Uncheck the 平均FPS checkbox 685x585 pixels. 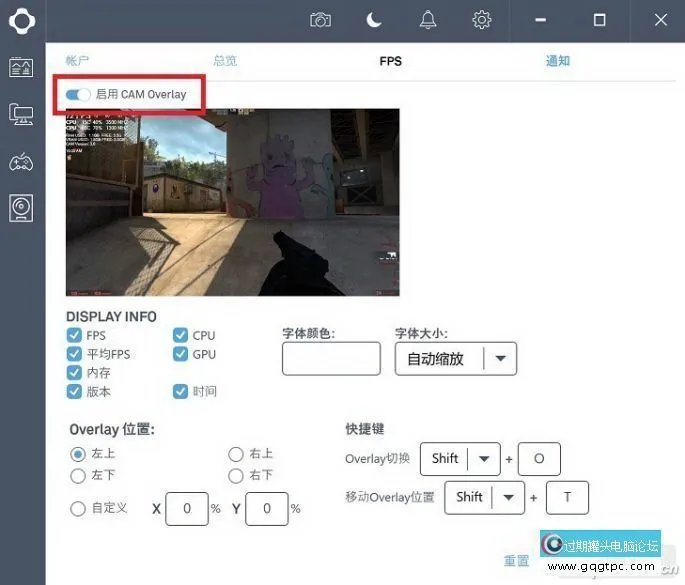74,354
